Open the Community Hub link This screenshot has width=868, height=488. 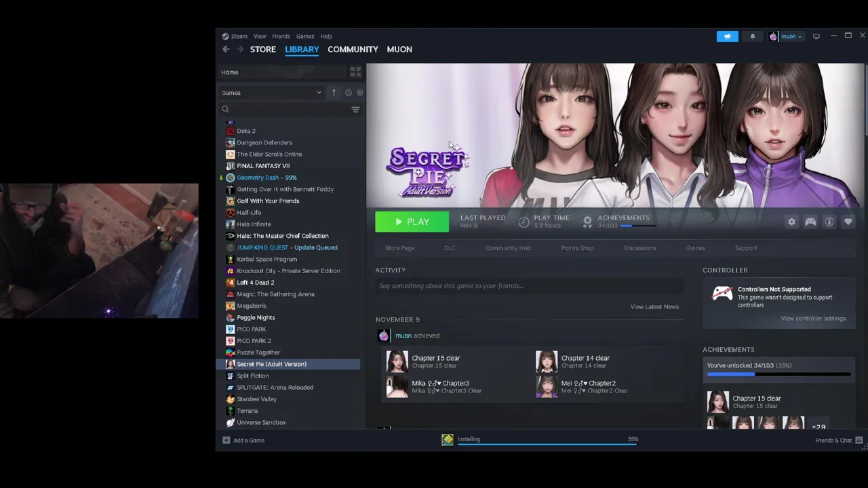508,248
